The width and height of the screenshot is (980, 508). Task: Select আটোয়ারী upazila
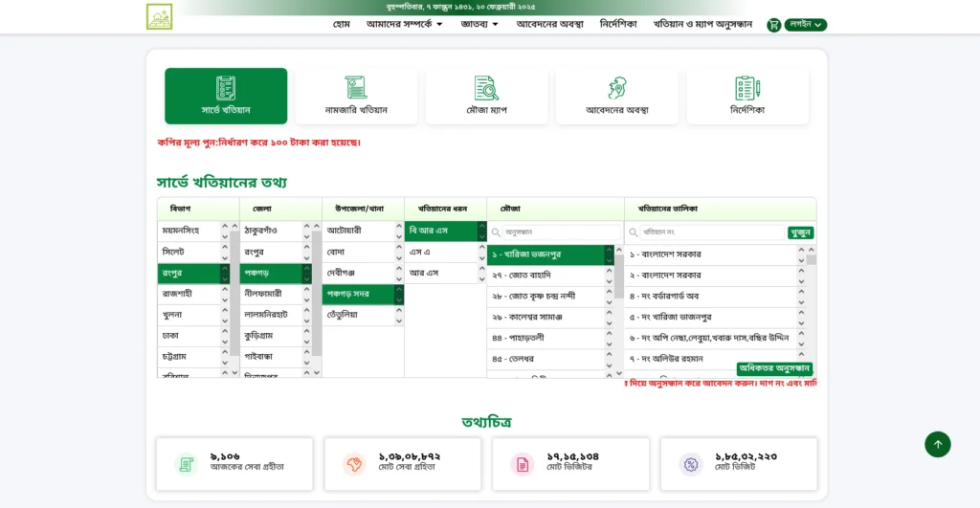click(363, 231)
